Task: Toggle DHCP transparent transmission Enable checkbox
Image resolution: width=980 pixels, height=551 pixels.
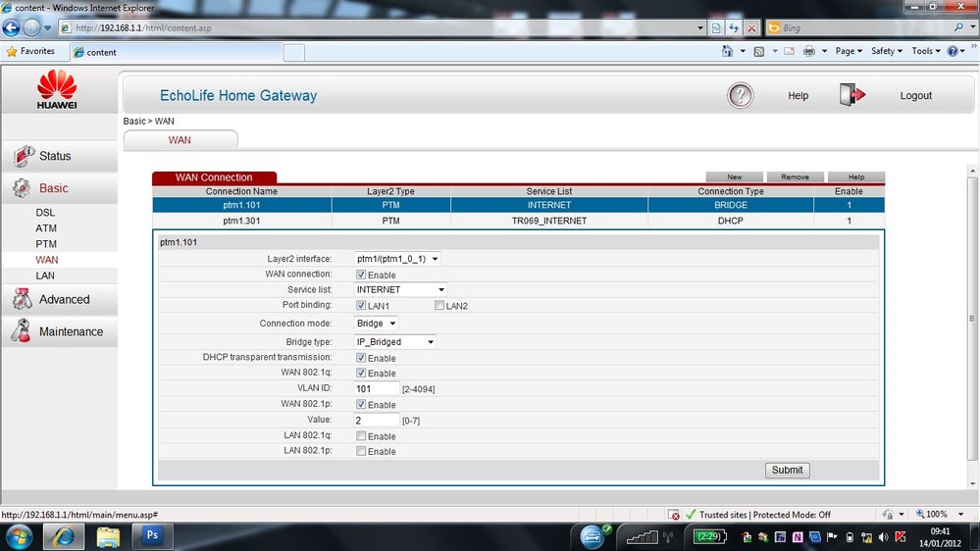Action: pos(361,358)
